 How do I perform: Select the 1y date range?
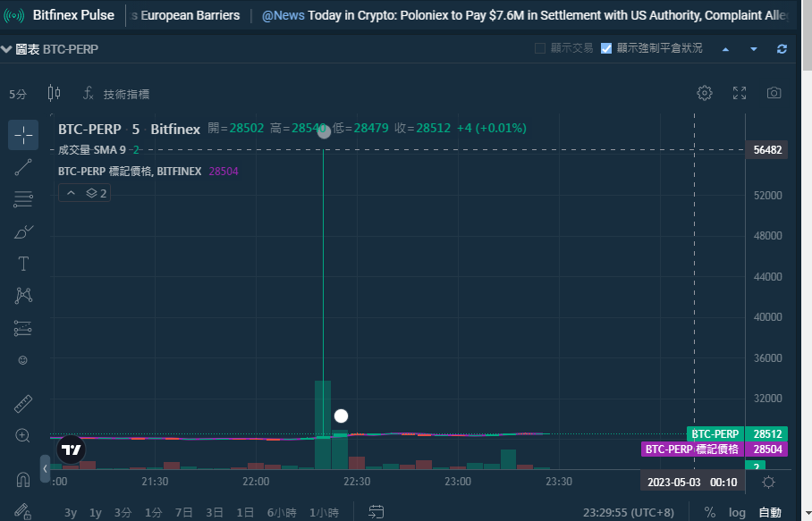coord(96,512)
